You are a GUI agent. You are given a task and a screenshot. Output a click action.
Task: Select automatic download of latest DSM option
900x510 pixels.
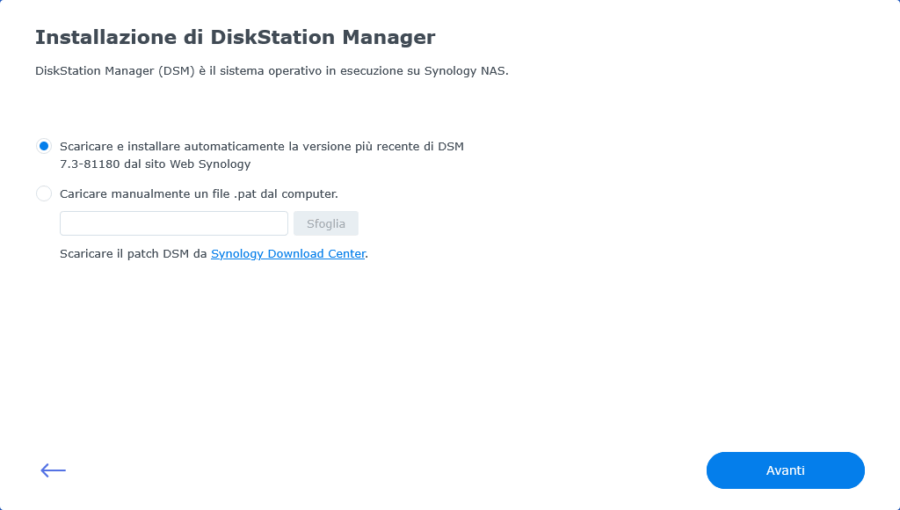tap(44, 146)
